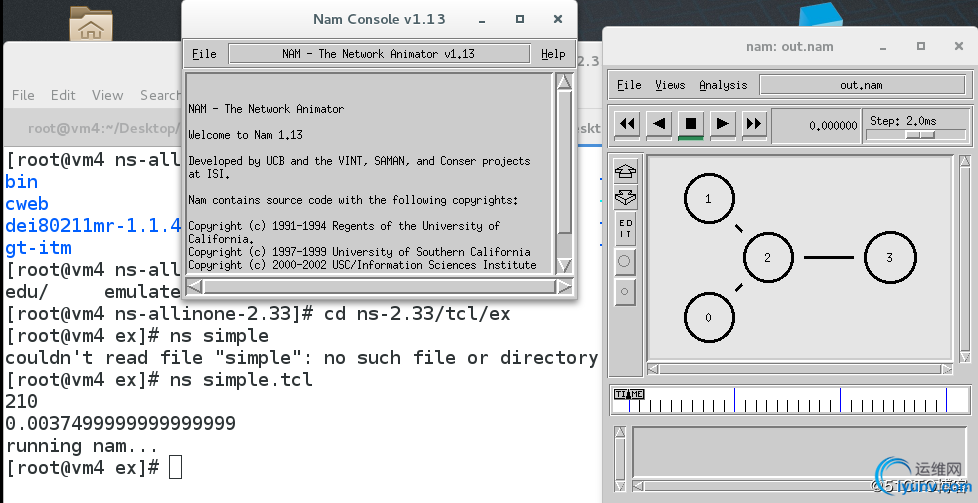Open File menu in Nam Console
The width and height of the screenshot is (978, 503).
[x=204, y=54]
